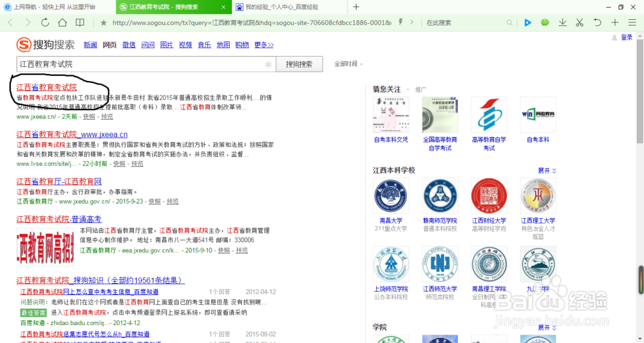The height and width of the screenshot is (343, 644).
Task: Open 江西教育考试院-普通高考 result
Action: point(59,219)
